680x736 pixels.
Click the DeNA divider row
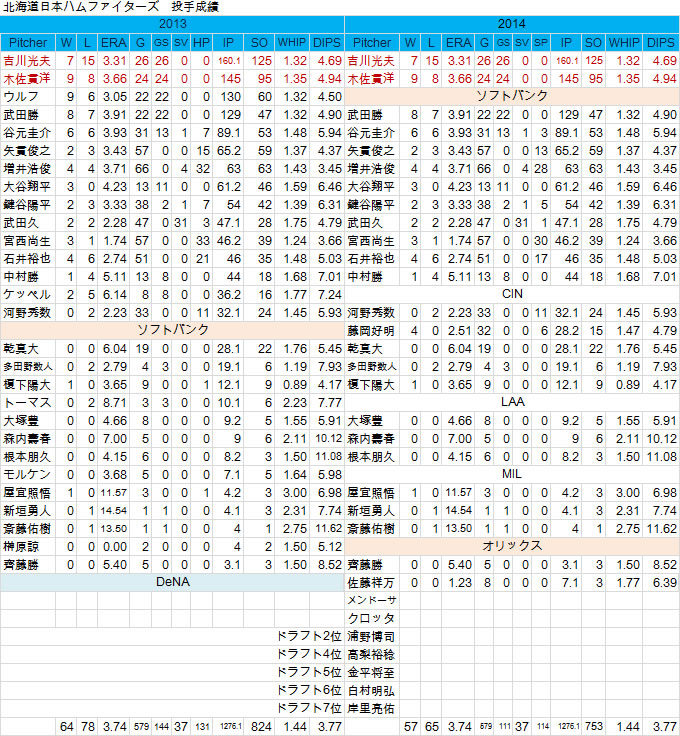172,582
